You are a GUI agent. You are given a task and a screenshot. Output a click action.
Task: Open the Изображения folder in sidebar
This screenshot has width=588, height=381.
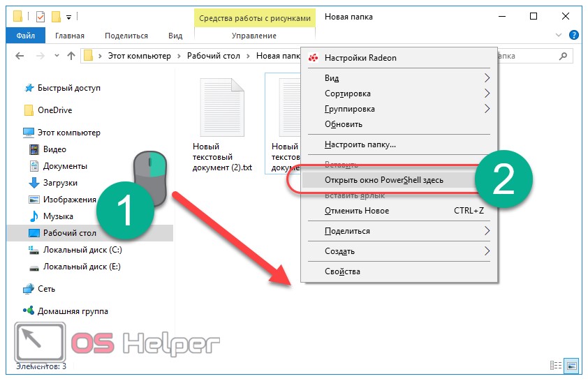(x=69, y=200)
